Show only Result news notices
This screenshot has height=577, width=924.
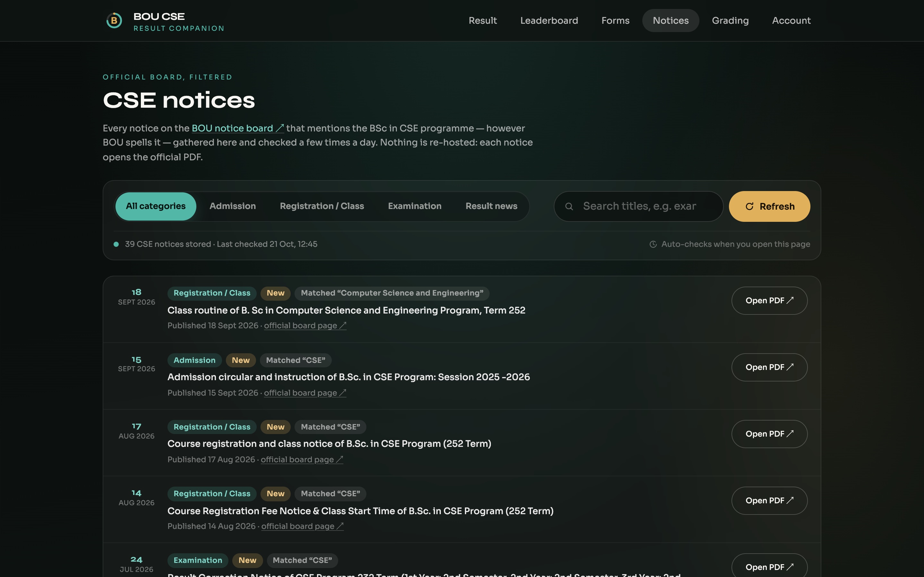tap(492, 206)
